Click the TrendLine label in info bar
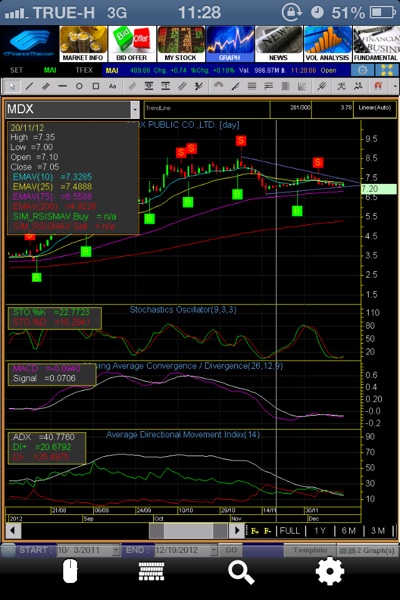 click(x=158, y=108)
